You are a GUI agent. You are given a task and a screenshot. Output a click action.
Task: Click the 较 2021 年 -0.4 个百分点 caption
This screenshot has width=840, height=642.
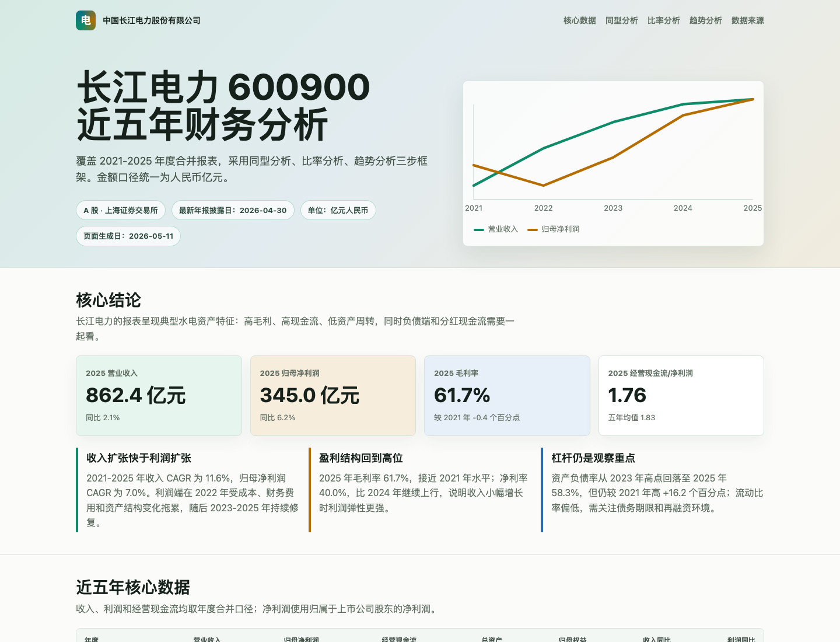coord(477,418)
